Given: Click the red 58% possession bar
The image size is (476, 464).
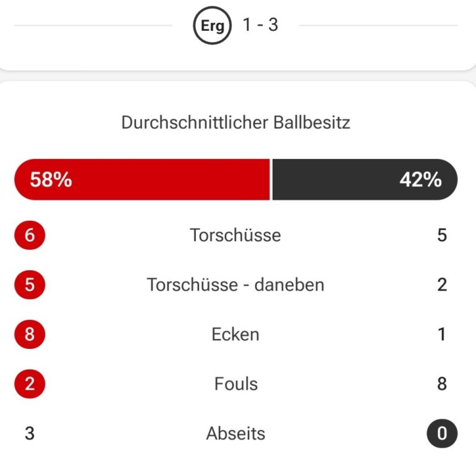Looking at the screenshot, I should click(x=142, y=179).
